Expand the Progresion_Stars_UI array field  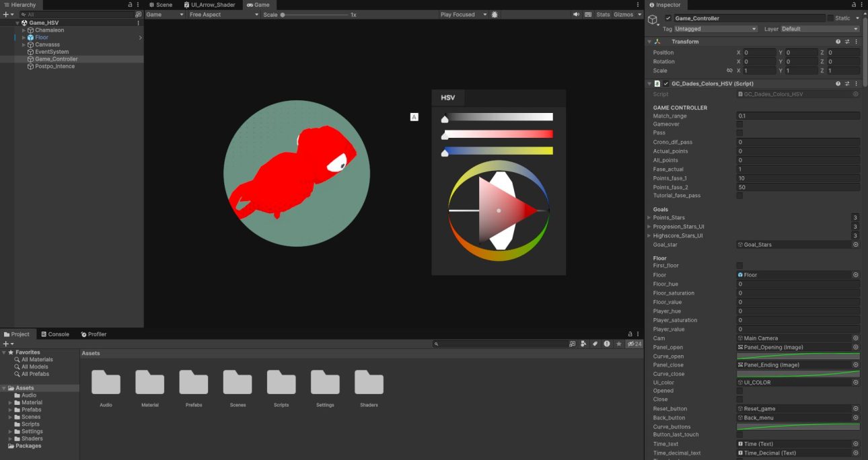(649, 227)
